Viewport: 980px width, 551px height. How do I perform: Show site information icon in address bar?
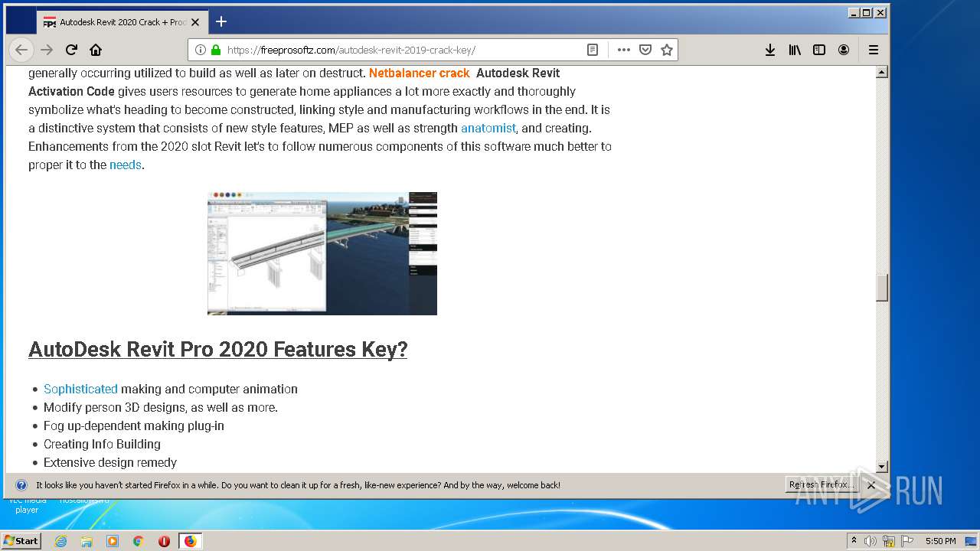click(x=201, y=50)
